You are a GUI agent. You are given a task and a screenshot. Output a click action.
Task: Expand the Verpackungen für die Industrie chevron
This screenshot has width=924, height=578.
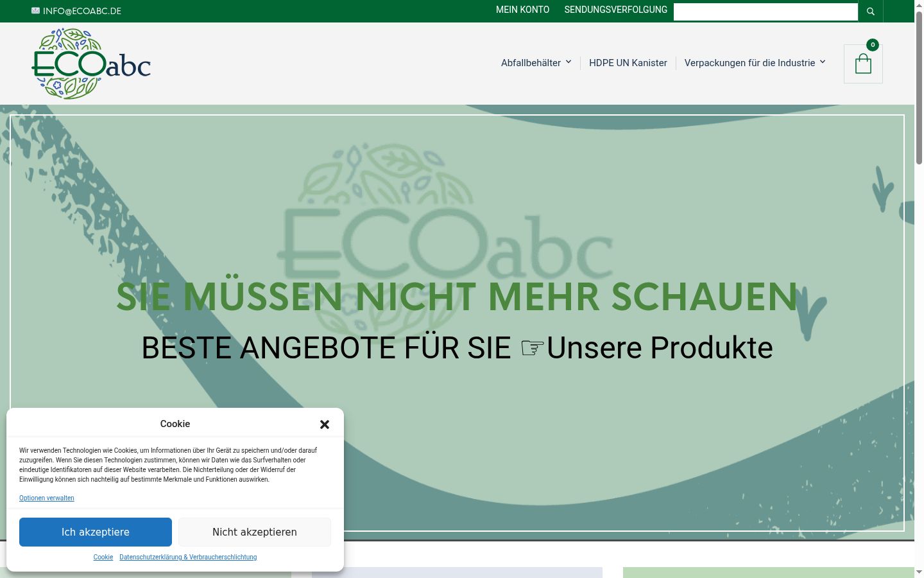tap(823, 62)
